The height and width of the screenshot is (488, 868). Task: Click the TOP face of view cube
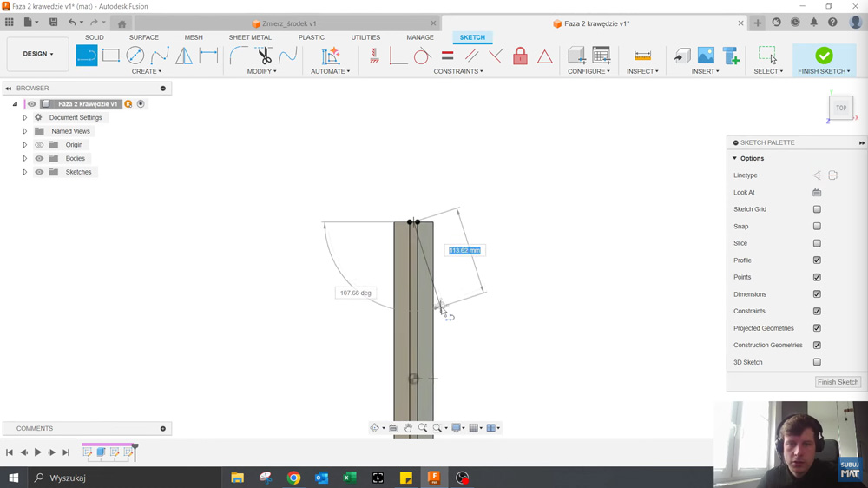(x=840, y=108)
